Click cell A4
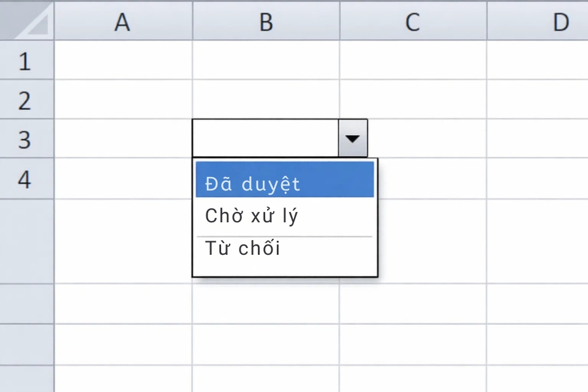 coord(123,178)
